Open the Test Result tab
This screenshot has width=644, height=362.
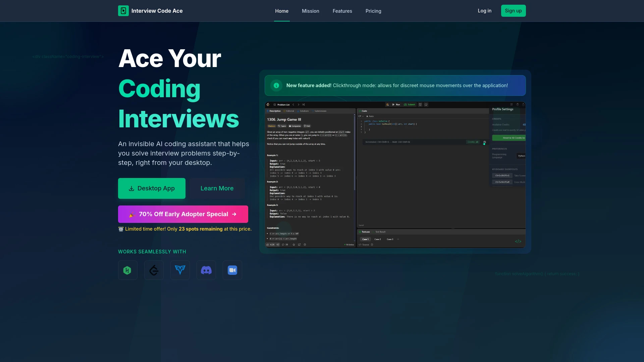click(381, 232)
